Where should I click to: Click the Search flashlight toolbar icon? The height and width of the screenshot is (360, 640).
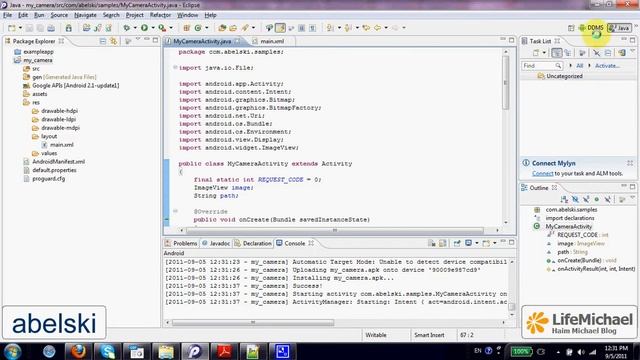245,28
